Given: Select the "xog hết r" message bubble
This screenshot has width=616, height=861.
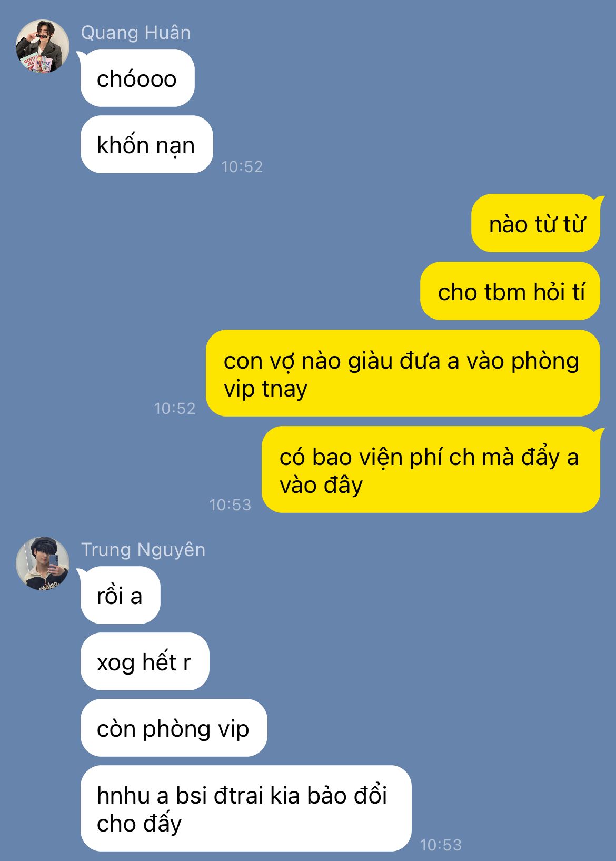Looking at the screenshot, I should click(x=145, y=662).
